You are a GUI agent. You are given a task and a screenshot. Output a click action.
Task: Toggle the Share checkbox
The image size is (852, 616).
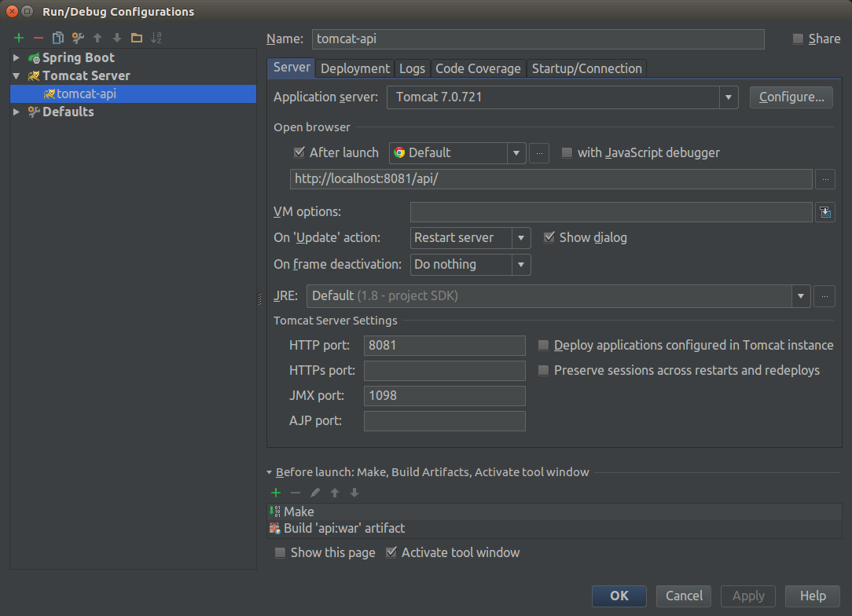[798, 38]
